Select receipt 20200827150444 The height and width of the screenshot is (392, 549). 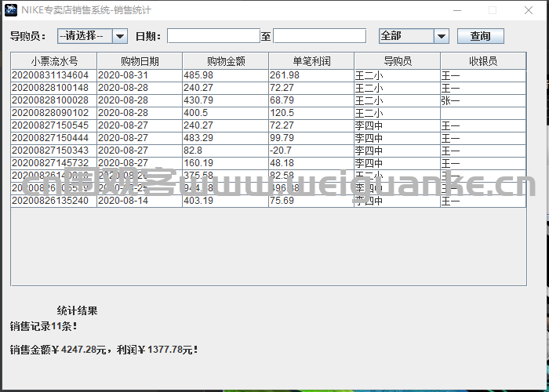[54, 138]
